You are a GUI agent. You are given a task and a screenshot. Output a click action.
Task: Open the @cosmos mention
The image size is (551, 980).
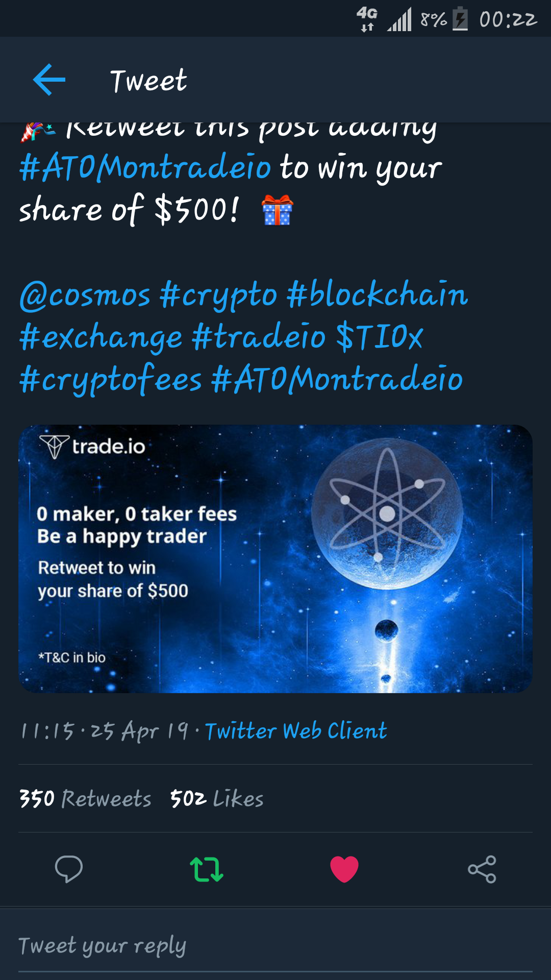point(85,296)
